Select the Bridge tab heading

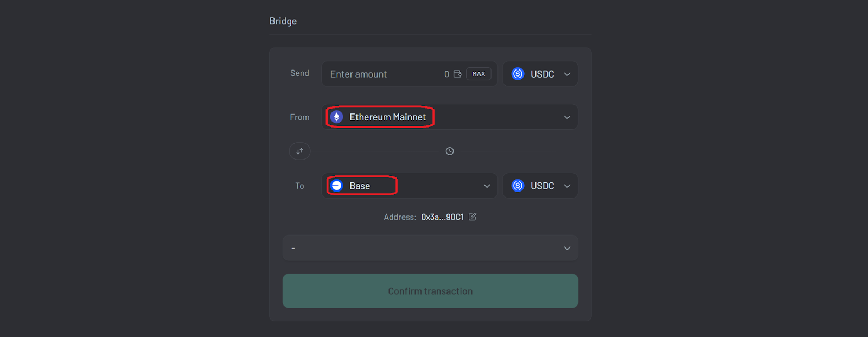283,21
